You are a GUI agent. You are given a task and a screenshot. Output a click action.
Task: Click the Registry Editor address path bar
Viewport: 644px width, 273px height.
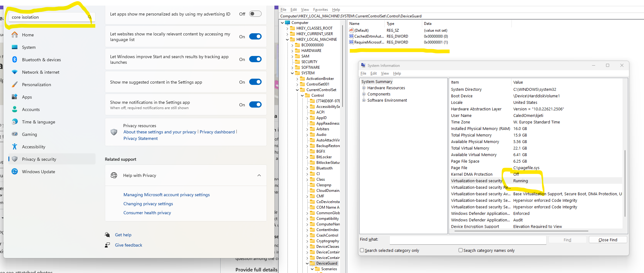pos(460,16)
